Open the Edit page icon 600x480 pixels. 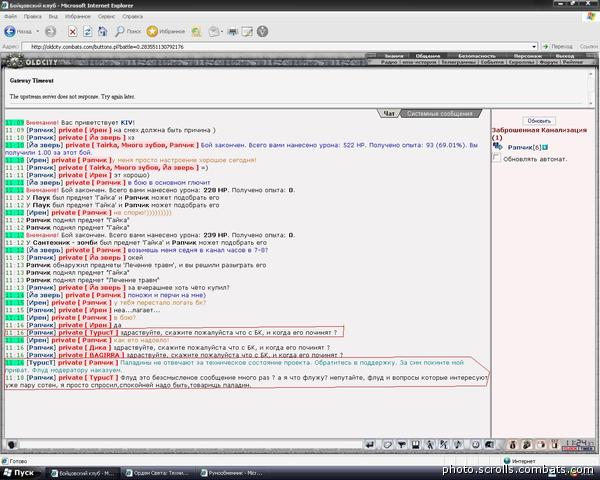point(247,32)
